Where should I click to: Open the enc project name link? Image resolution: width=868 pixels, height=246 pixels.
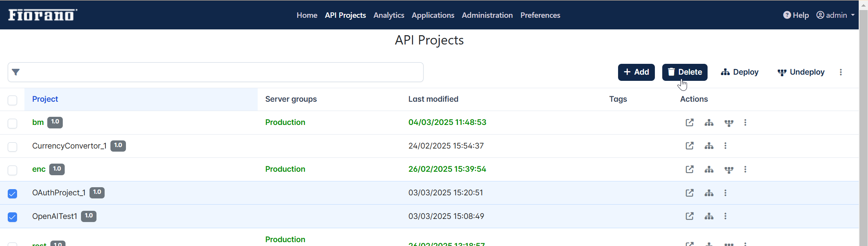[39, 169]
